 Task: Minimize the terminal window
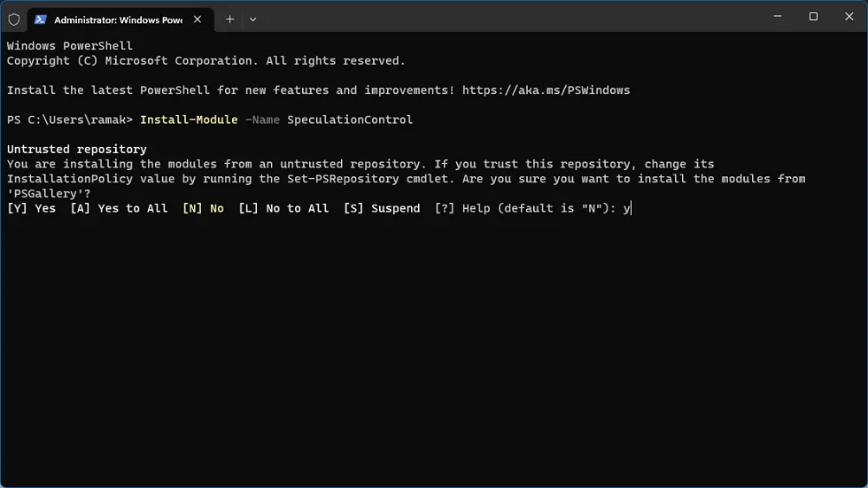(777, 17)
